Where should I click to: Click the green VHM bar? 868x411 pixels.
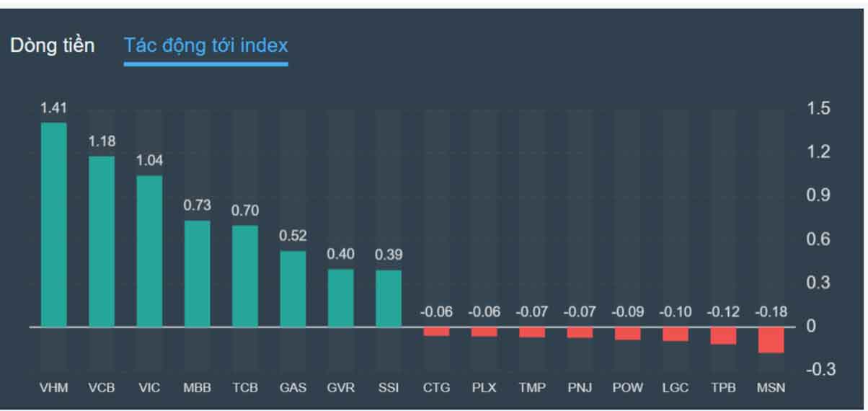(53, 224)
